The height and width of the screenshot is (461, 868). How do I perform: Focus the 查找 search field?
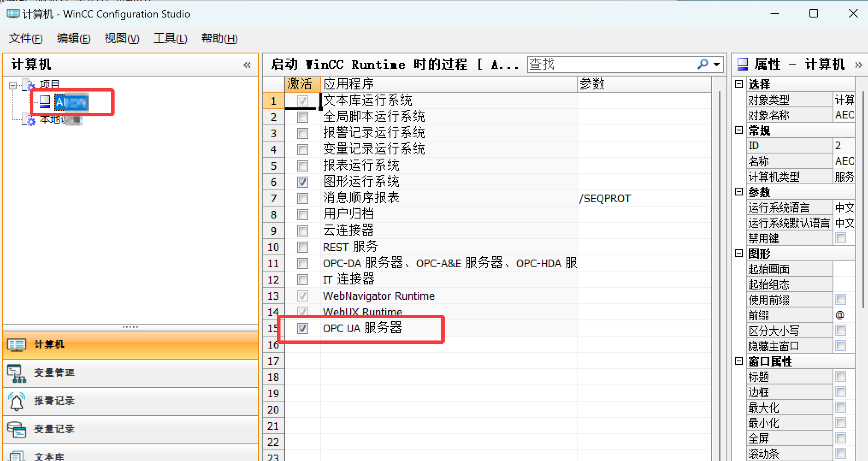click(x=611, y=65)
